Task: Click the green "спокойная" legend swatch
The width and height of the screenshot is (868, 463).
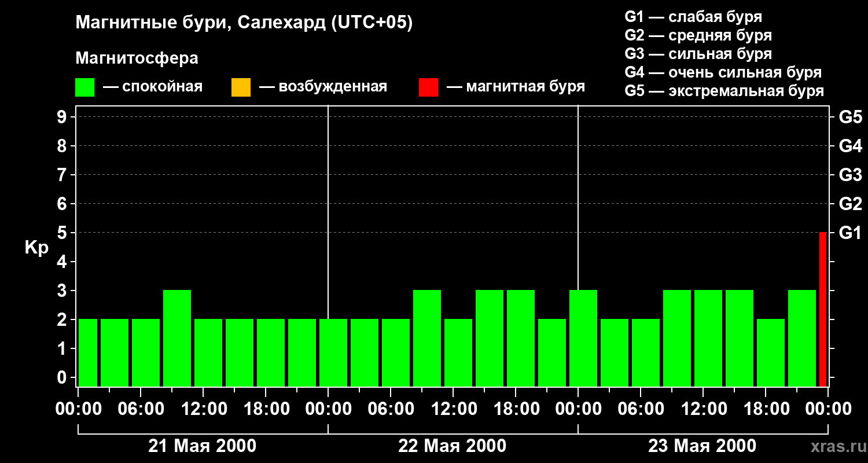Action: coord(85,87)
